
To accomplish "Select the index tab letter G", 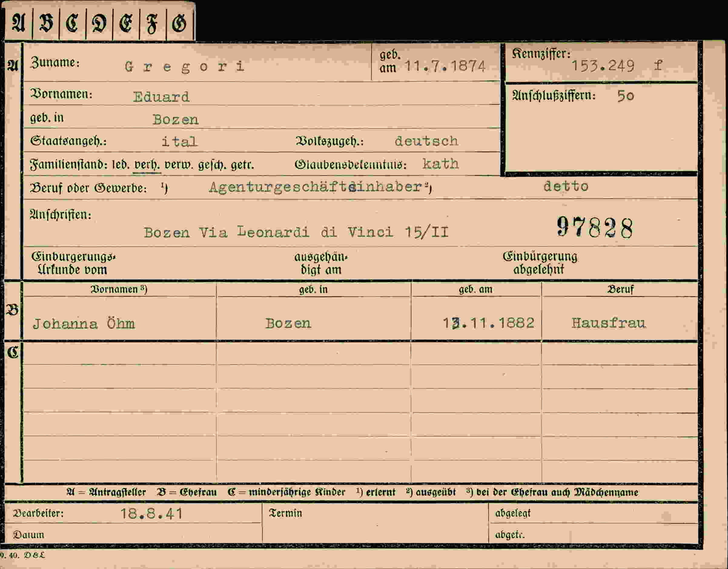I will 179,23.
